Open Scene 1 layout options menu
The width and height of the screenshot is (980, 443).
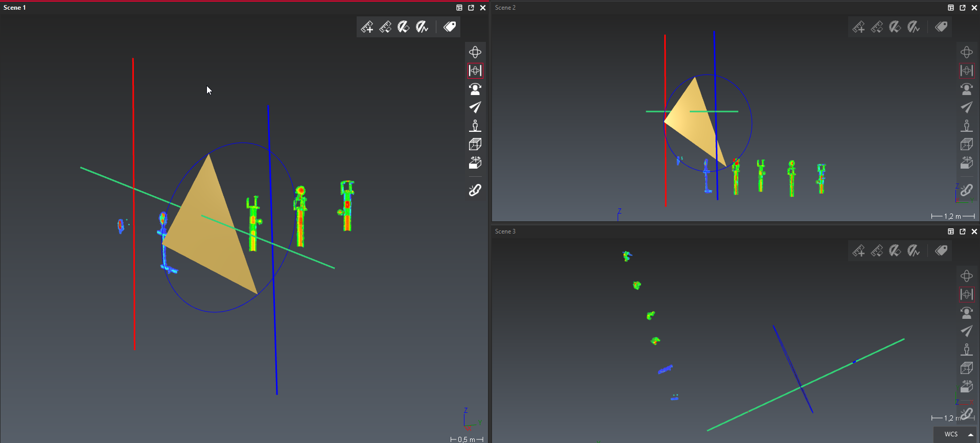pos(459,8)
